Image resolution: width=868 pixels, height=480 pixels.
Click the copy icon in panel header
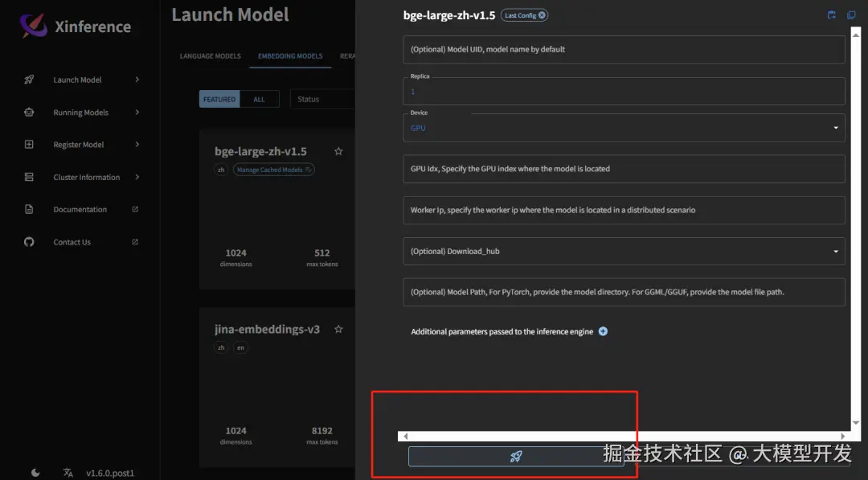(x=851, y=15)
